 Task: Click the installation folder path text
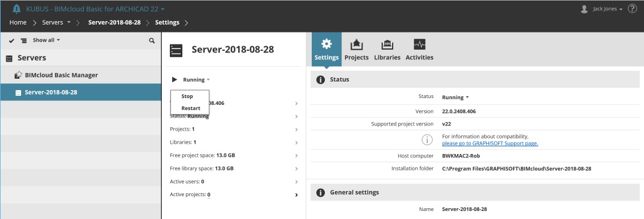(516, 168)
